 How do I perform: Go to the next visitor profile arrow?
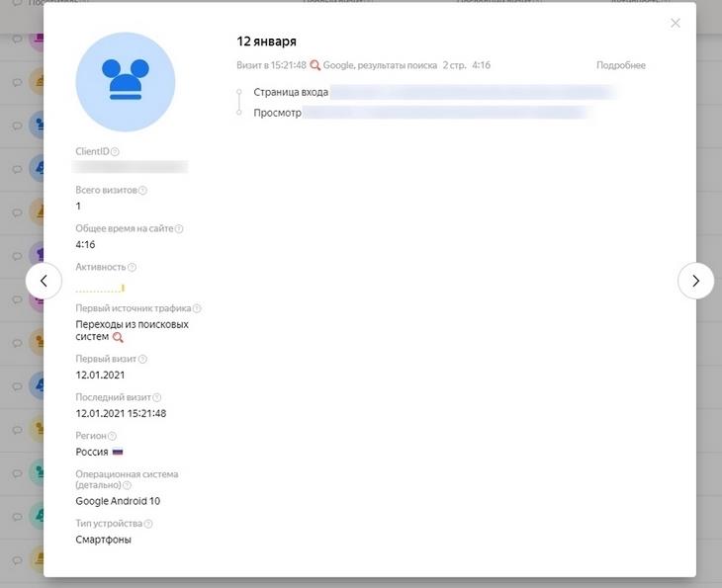tap(695, 281)
